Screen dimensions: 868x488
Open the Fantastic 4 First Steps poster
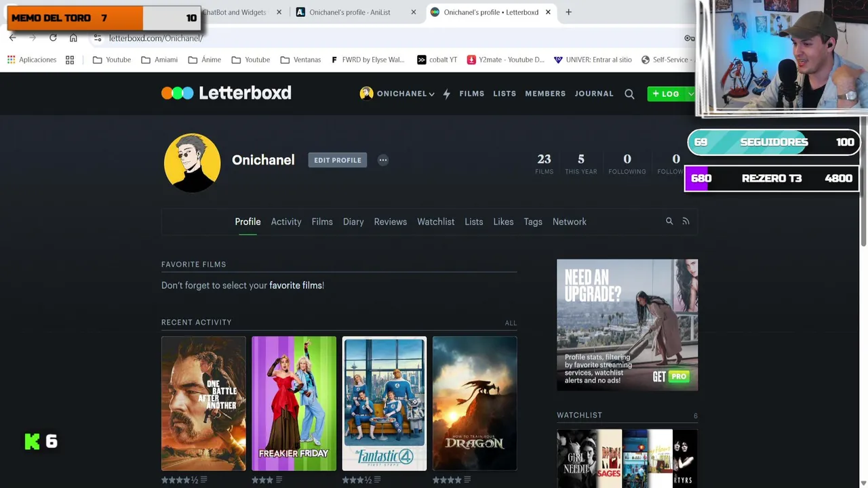[x=384, y=403]
